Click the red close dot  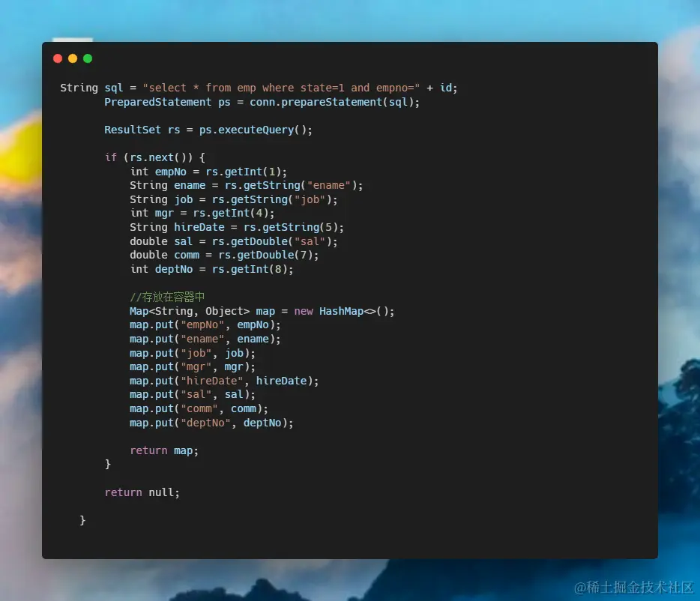58,58
